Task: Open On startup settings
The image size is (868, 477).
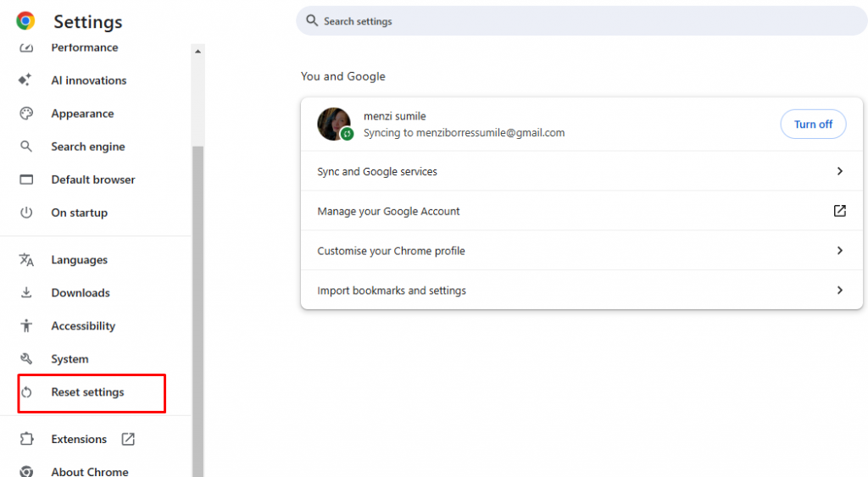Action: [x=79, y=213]
